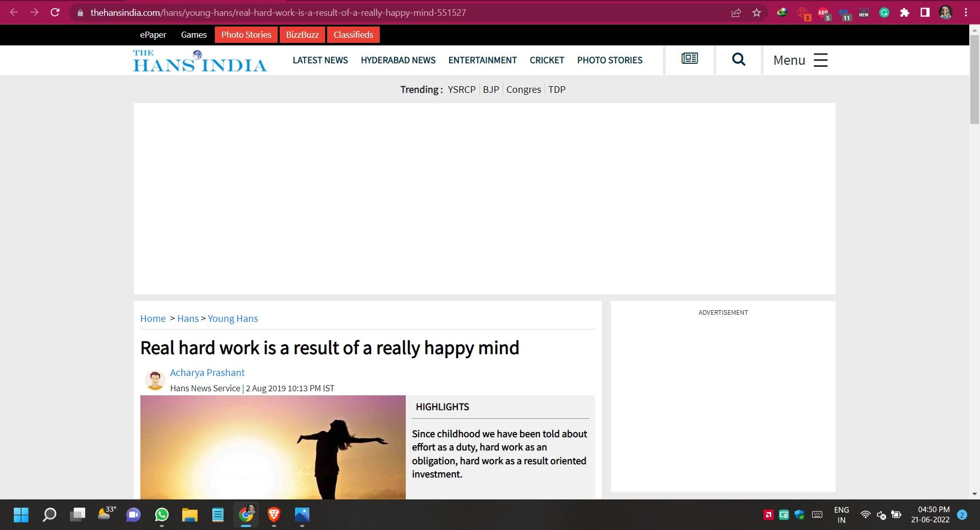The width and height of the screenshot is (980, 530).
Task: Reload the page using refresh icon
Action: (x=55, y=13)
